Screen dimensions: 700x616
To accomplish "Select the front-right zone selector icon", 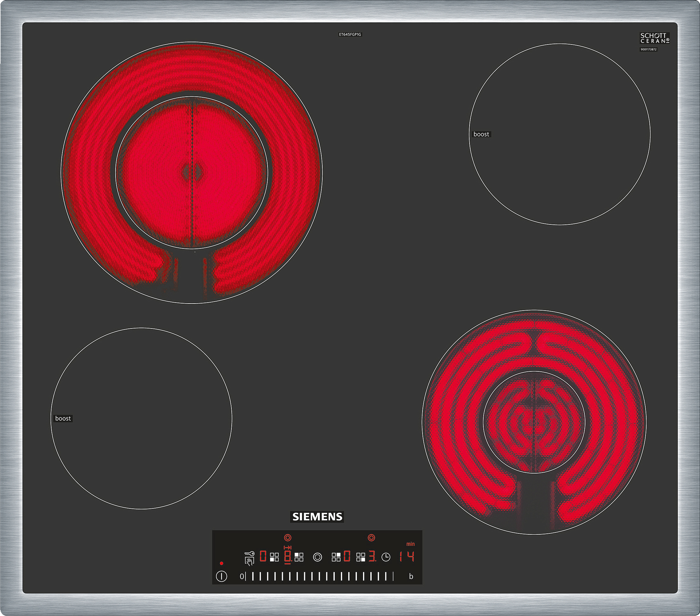I will [x=361, y=557].
